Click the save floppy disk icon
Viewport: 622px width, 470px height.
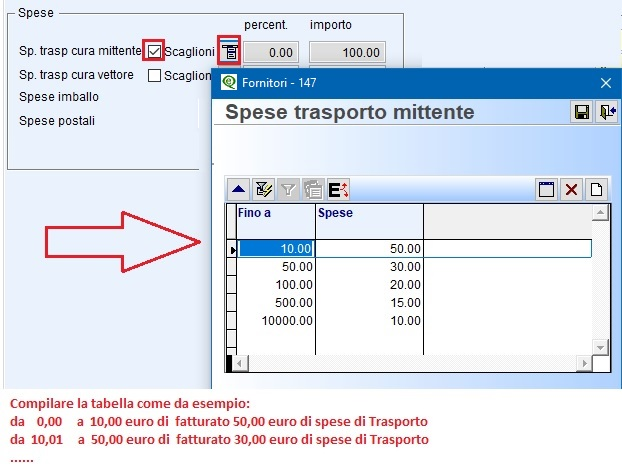point(582,112)
